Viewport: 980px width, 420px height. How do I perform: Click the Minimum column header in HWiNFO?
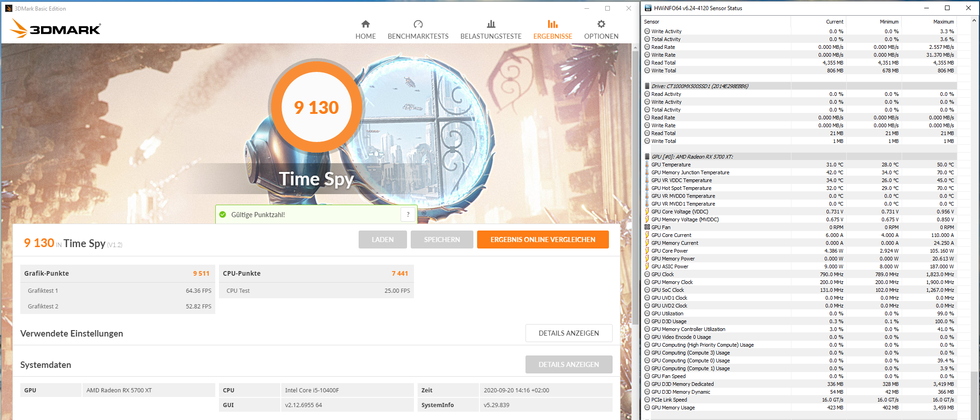coord(874,22)
